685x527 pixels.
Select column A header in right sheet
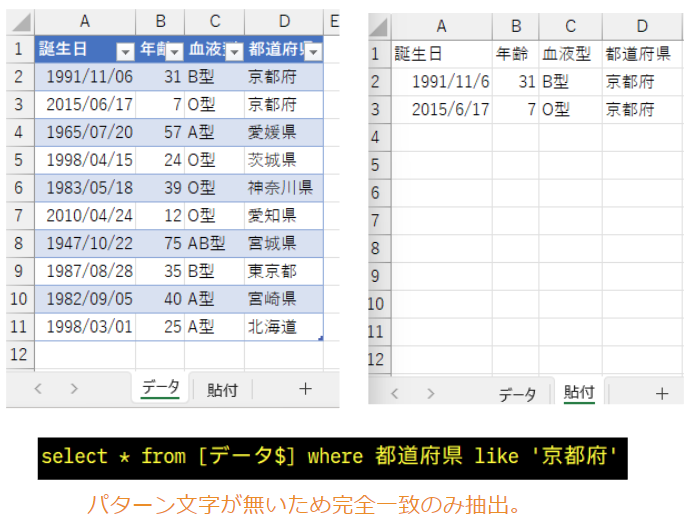pos(442,26)
